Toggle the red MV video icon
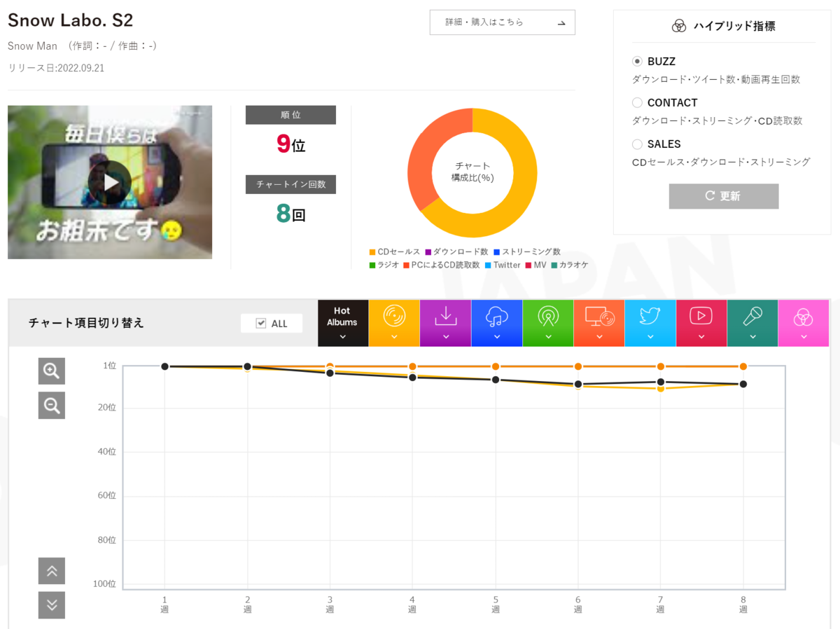 [701, 323]
